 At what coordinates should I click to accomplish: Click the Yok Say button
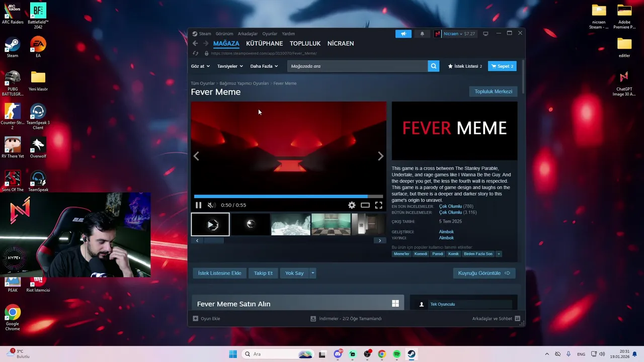(294, 273)
